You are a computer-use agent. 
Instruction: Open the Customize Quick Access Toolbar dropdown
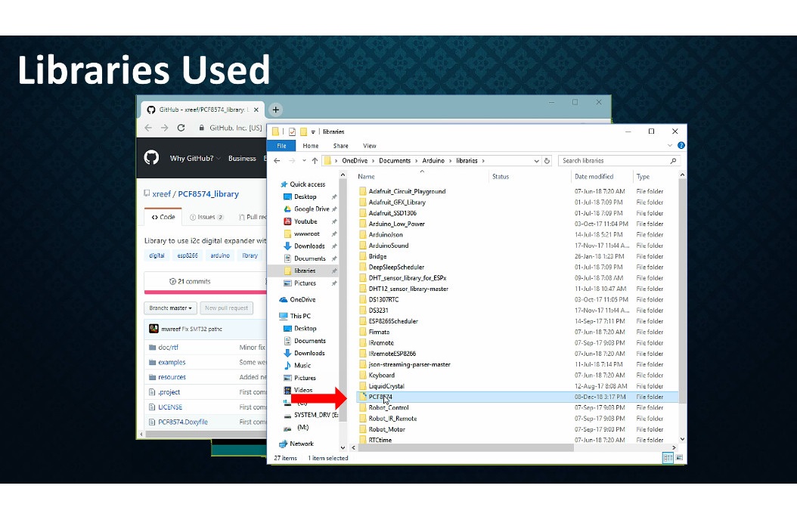click(313, 131)
